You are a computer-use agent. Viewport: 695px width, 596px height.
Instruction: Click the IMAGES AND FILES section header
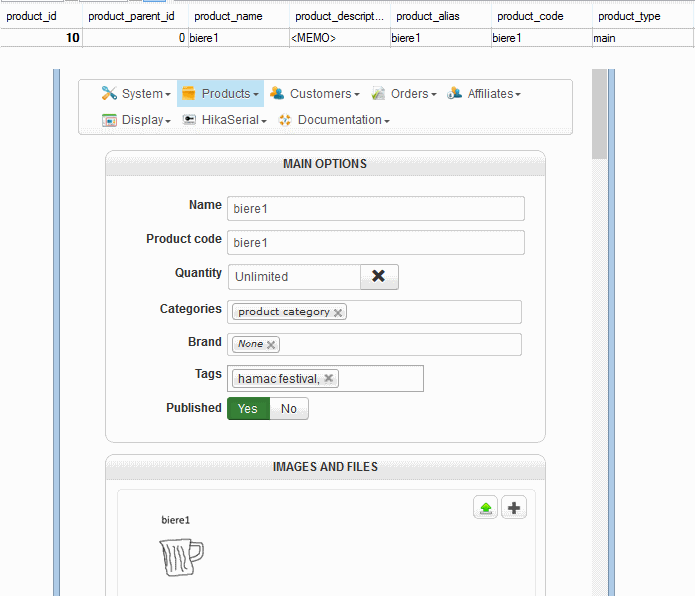pos(325,467)
